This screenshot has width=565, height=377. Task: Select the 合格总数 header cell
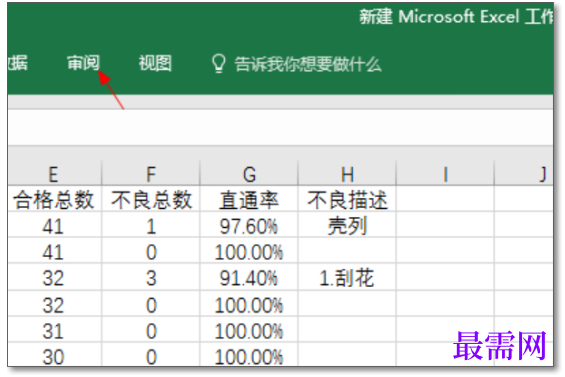[55, 199]
